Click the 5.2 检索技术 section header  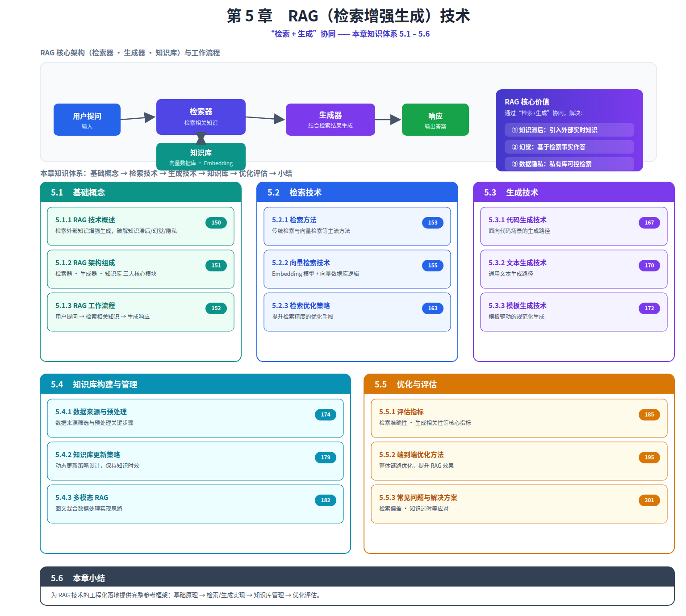pos(357,192)
